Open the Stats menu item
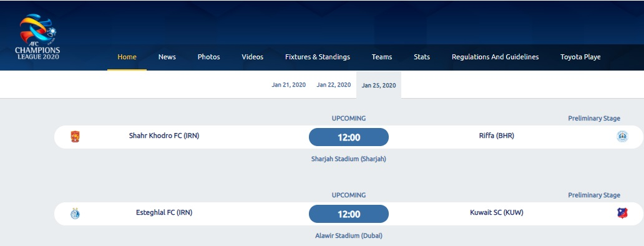This screenshot has height=246, width=644. [x=422, y=57]
